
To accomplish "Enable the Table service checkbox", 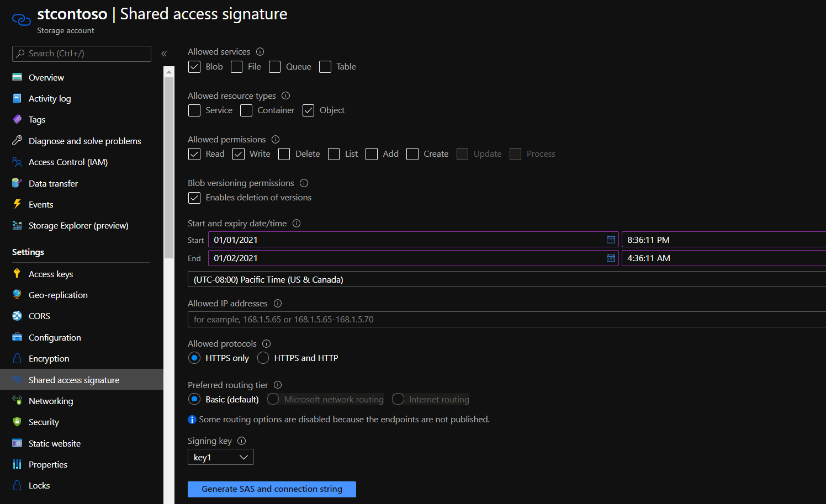I will tap(325, 67).
